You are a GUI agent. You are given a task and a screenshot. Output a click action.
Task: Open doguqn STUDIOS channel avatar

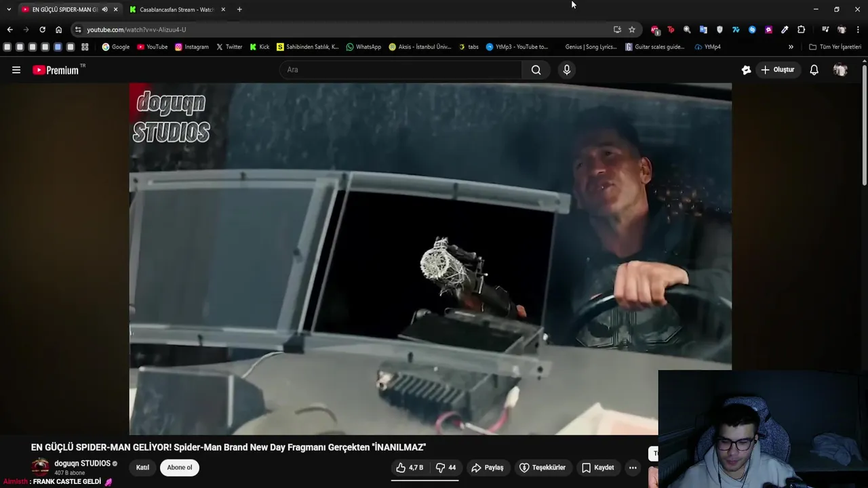pyautogui.click(x=41, y=467)
